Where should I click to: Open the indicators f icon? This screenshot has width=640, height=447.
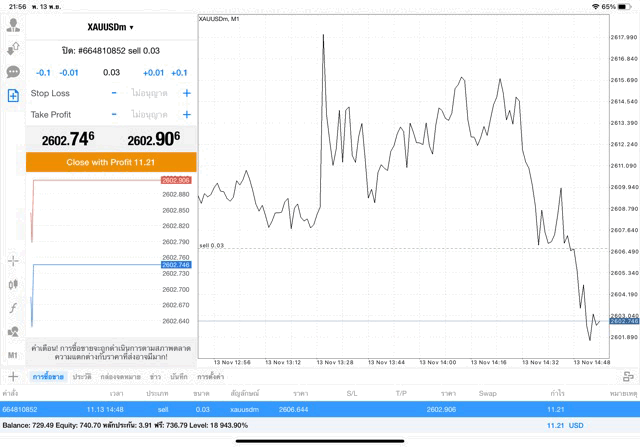13,308
